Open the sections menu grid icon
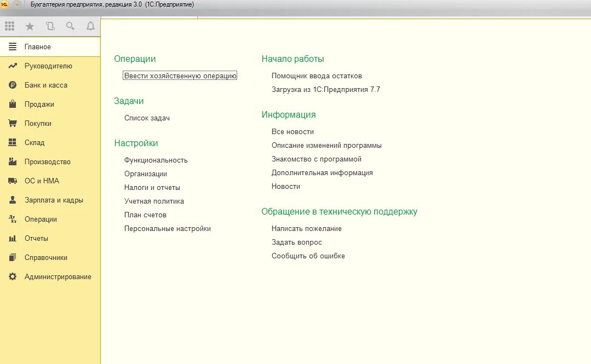 coord(9,26)
